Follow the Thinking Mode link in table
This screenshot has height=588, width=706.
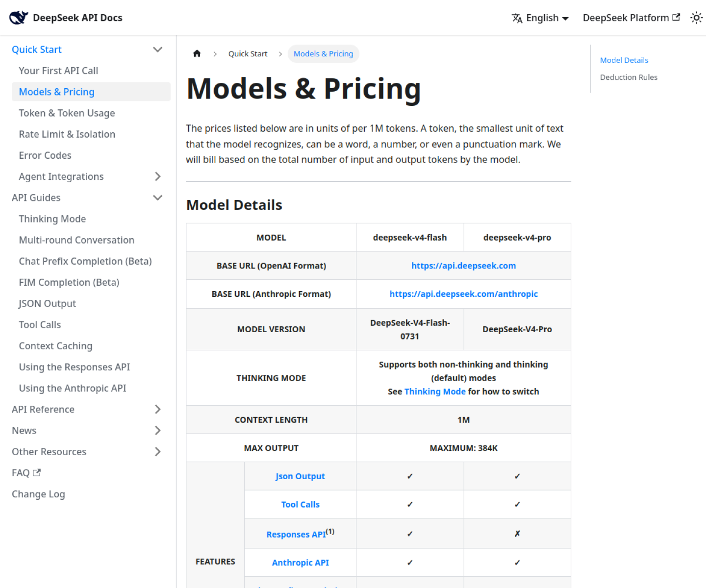point(435,392)
